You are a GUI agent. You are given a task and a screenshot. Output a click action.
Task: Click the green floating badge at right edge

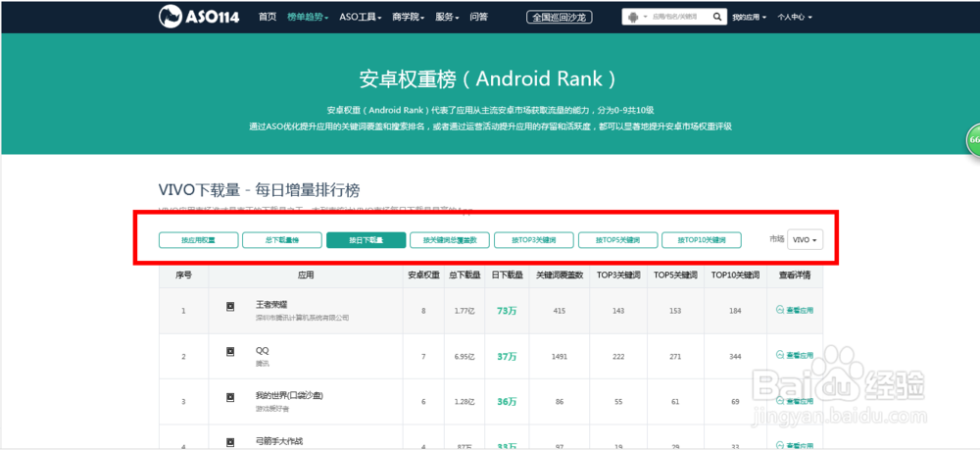tap(973, 139)
